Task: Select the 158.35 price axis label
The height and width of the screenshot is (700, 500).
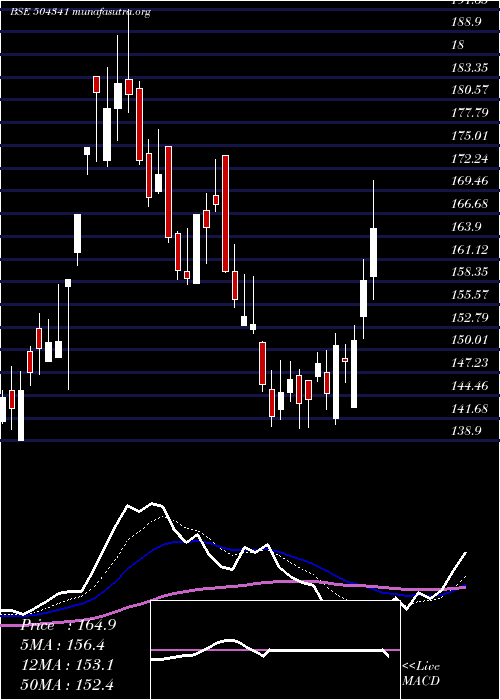Action: coord(470,272)
